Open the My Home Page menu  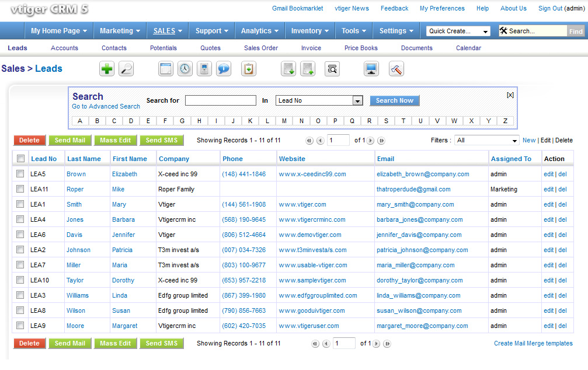(x=59, y=31)
